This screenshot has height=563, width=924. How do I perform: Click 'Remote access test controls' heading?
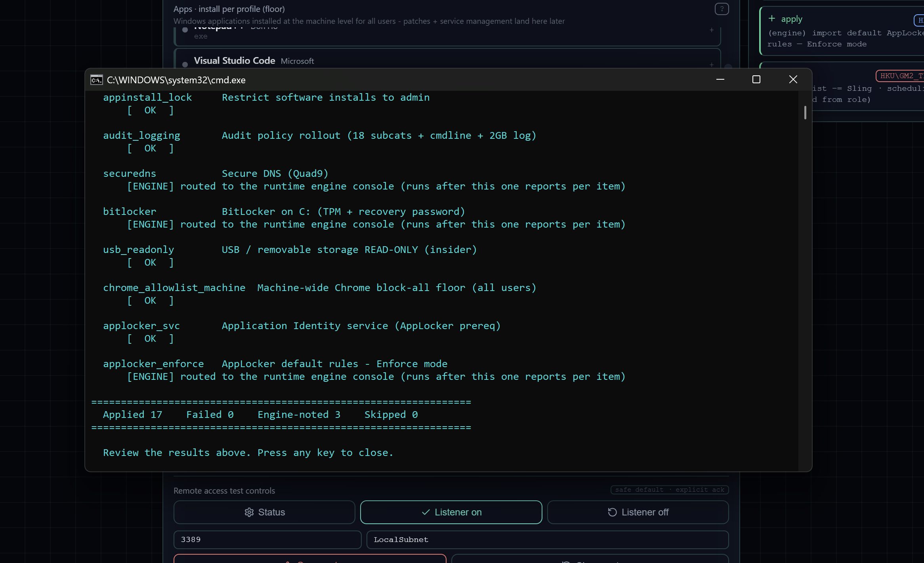[224, 490]
